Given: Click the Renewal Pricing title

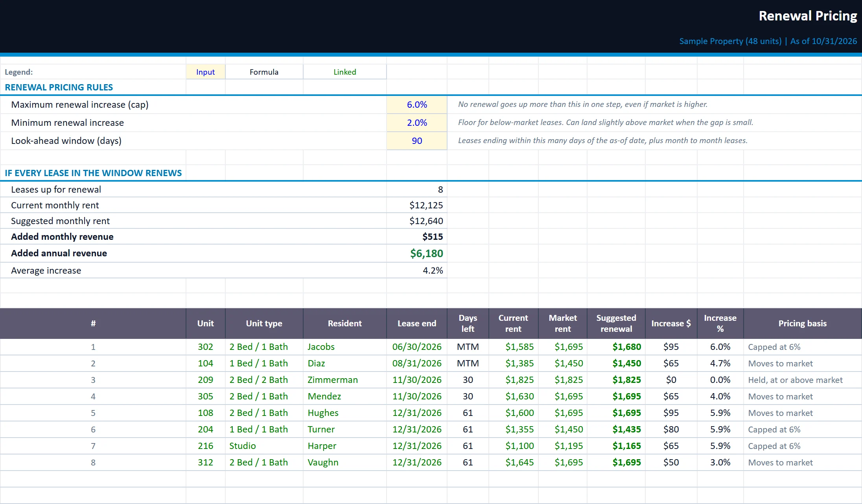Looking at the screenshot, I should tap(808, 16).
